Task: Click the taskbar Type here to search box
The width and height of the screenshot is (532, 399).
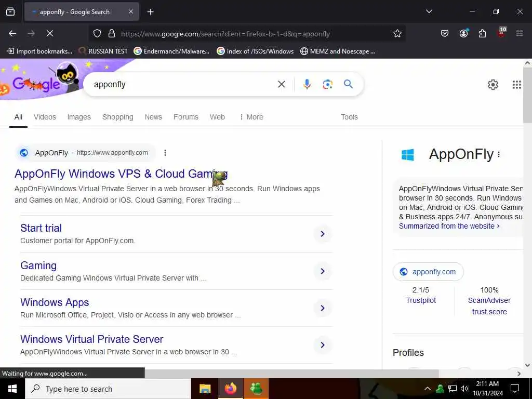Action: pos(108,389)
